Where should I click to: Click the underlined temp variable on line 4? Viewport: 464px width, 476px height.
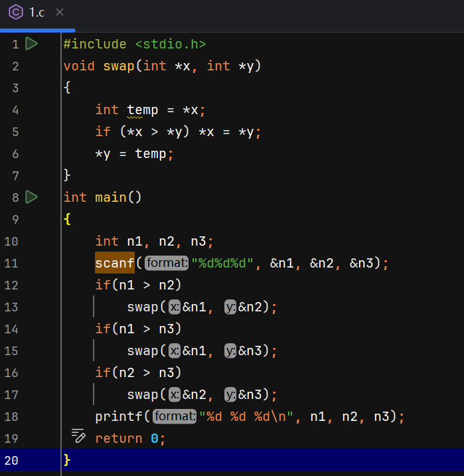point(142,110)
